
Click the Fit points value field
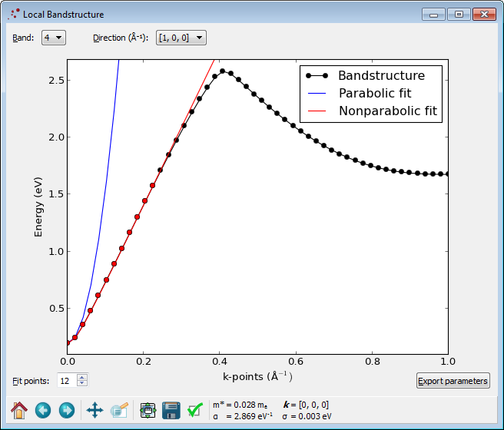67,381
